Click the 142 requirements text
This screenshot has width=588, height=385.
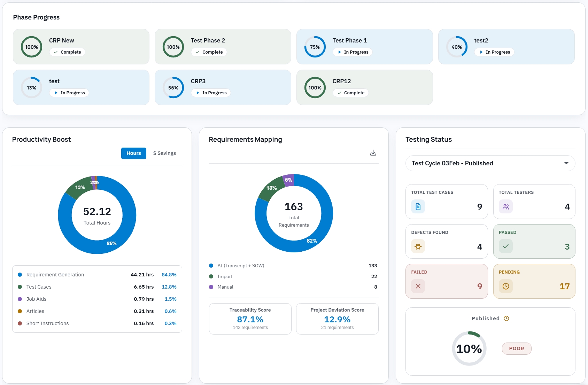click(x=250, y=328)
